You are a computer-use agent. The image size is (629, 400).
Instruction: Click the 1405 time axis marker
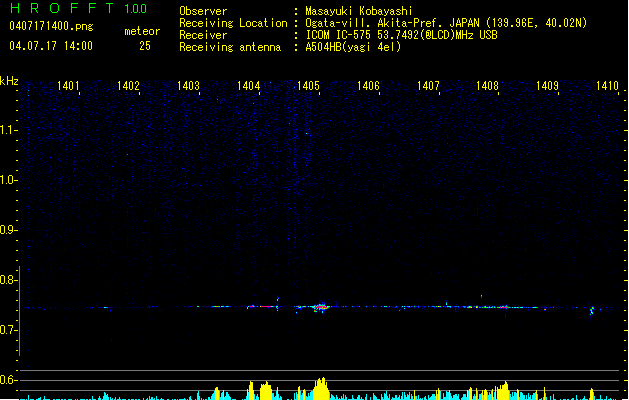click(308, 86)
